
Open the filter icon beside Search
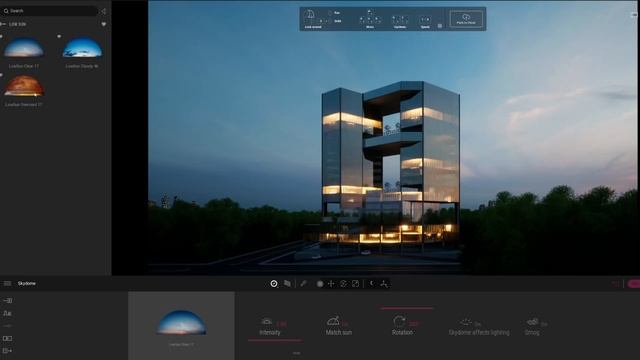click(104, 11)
